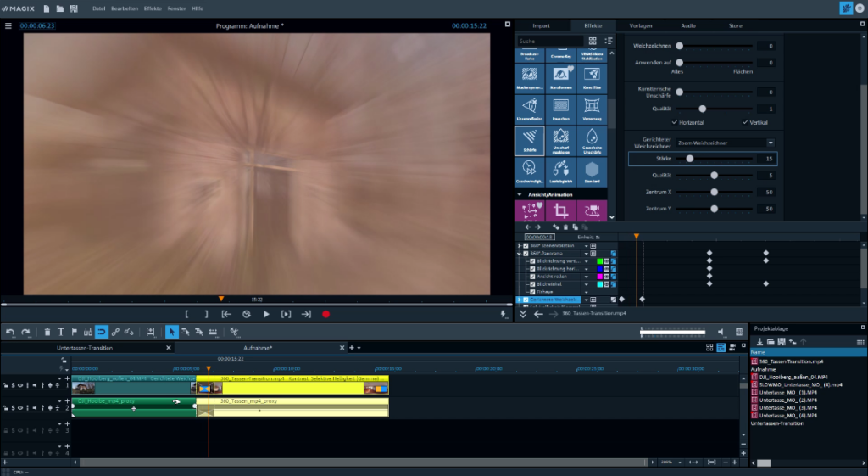Click the green swatch of Blickrichtung vertikal
868x476 pixels.
(599, 261)
